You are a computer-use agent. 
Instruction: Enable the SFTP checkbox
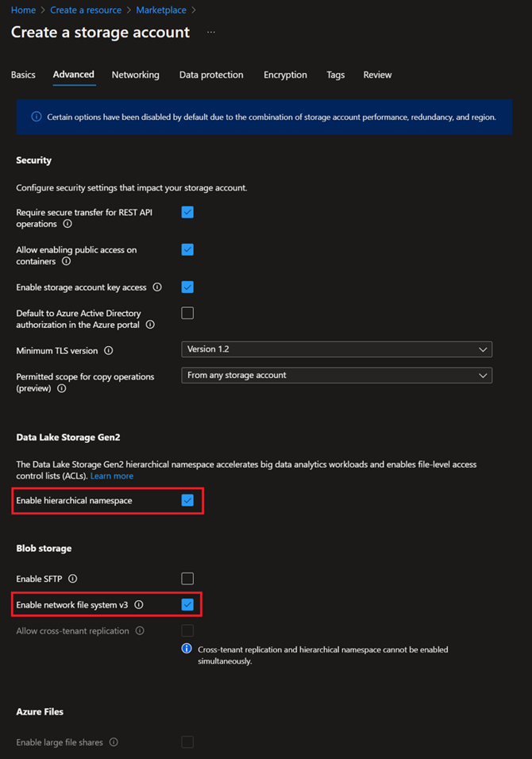(x=187, y=579)
